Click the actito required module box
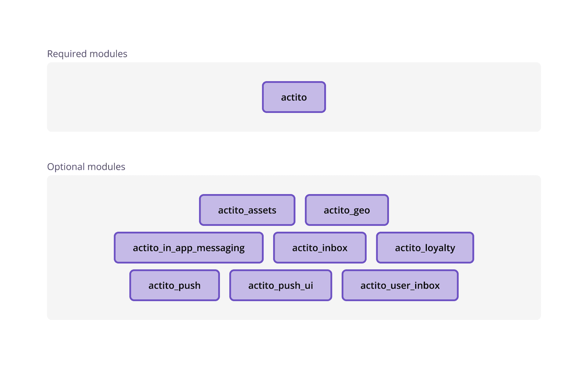 pyautogui.click(x=294, y=97)
